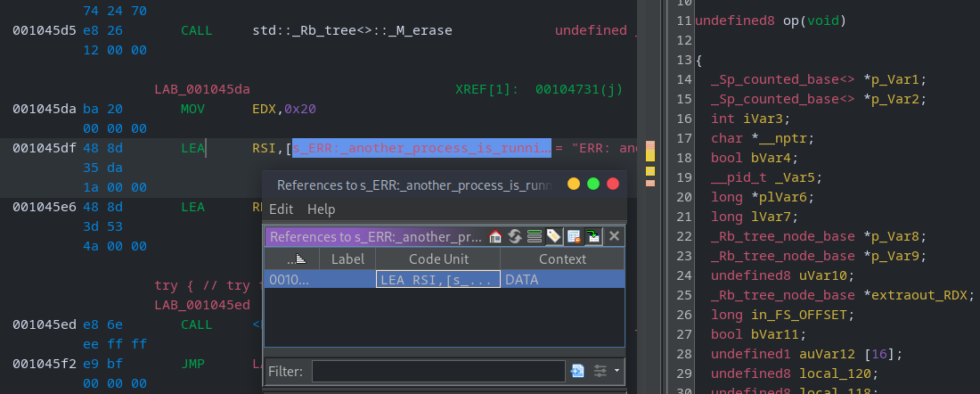Screen dimensions: 980x394
Task: Click LAB_001045da label in listing
Action: pos(202,89)
